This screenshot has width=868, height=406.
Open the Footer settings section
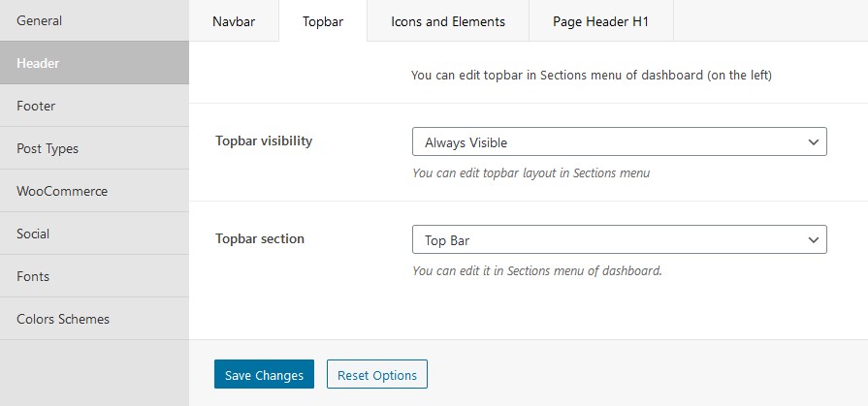94,106
